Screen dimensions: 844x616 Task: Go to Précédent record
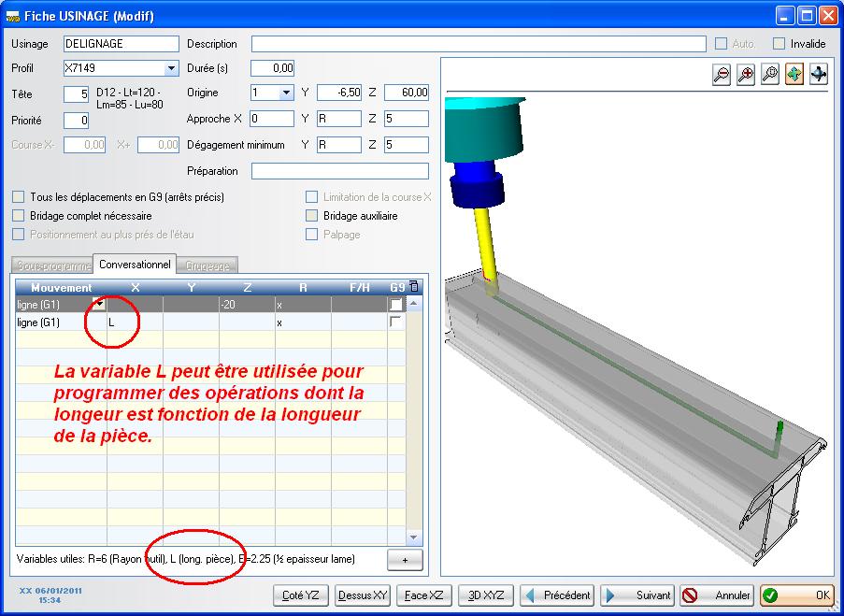(x=557, y=595)
